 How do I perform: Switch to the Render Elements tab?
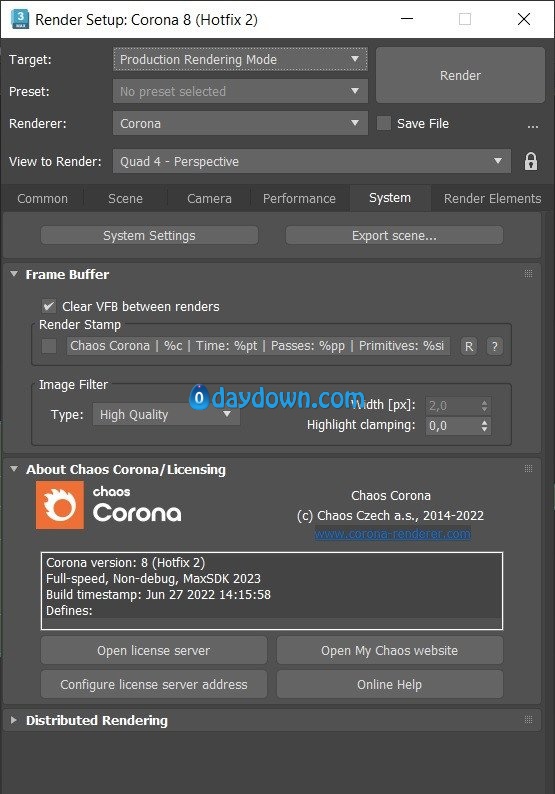pos(492,198)
